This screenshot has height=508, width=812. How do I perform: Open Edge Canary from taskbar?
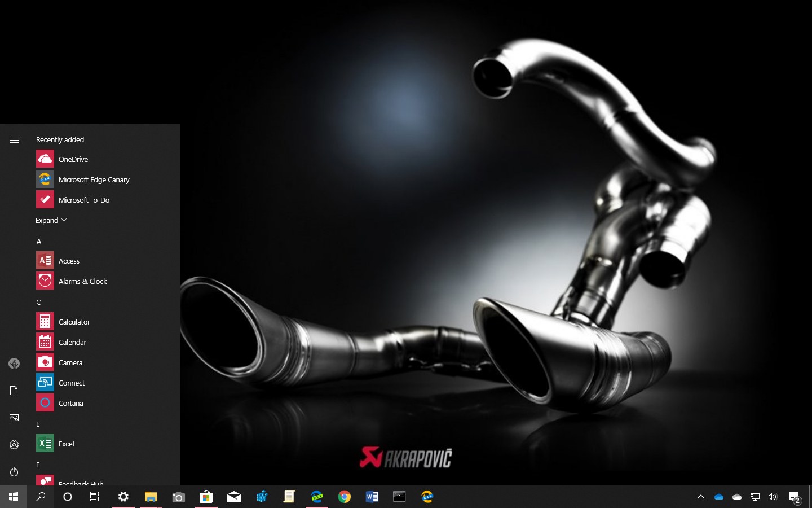coord(427,497)
